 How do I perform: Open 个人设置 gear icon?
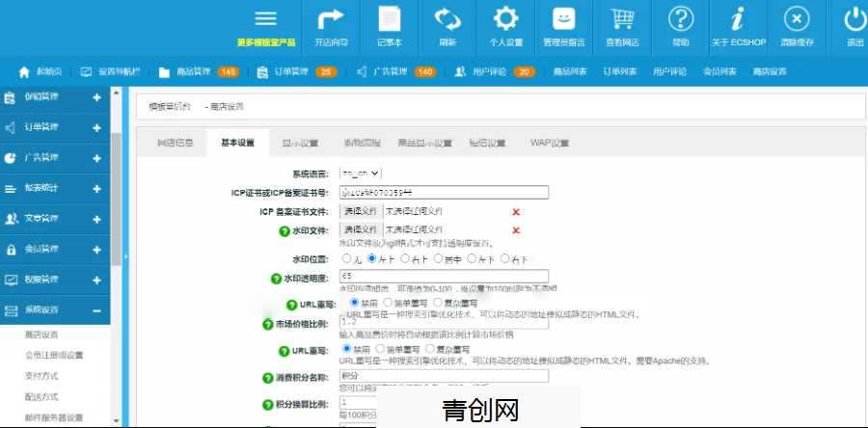pos(506,19)
